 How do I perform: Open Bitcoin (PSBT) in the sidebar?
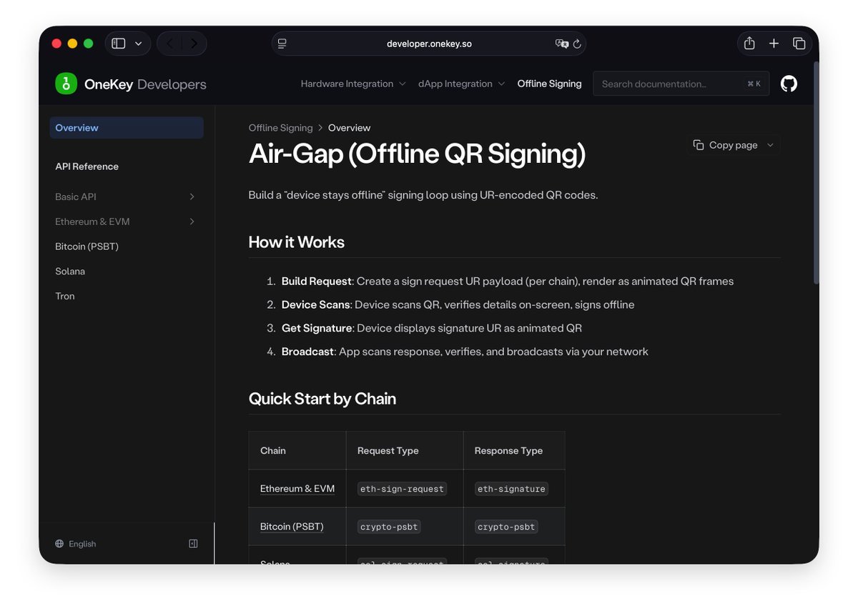[x=87, y=247]
